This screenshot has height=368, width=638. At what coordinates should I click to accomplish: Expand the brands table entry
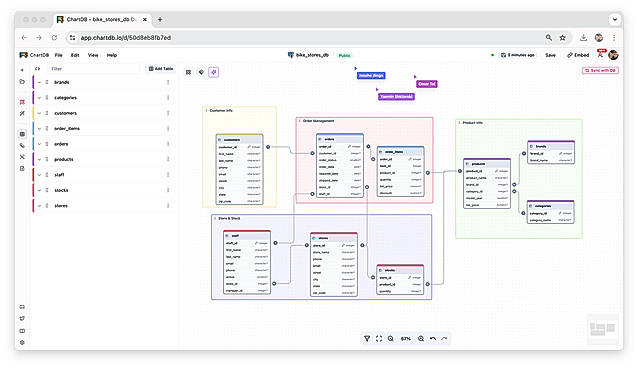[39, 82]
